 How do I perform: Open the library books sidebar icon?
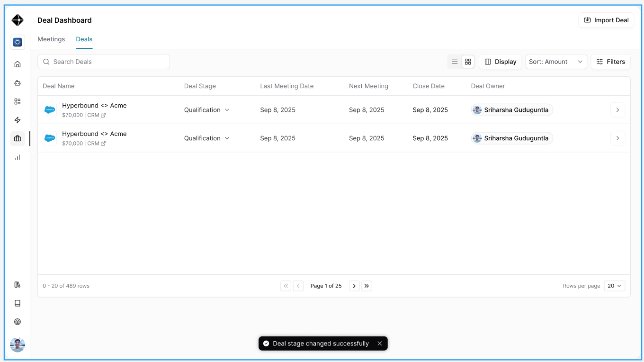point(18,285)
